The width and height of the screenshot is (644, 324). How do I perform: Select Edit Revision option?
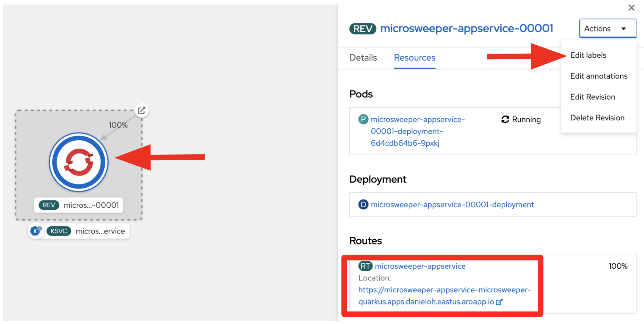[593, 97]
